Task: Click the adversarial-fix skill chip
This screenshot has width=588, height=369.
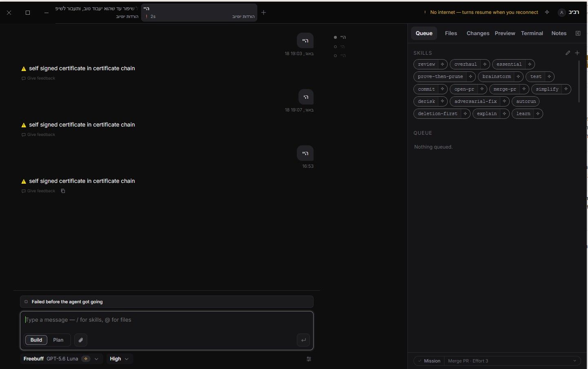Action: click(475, 101)
